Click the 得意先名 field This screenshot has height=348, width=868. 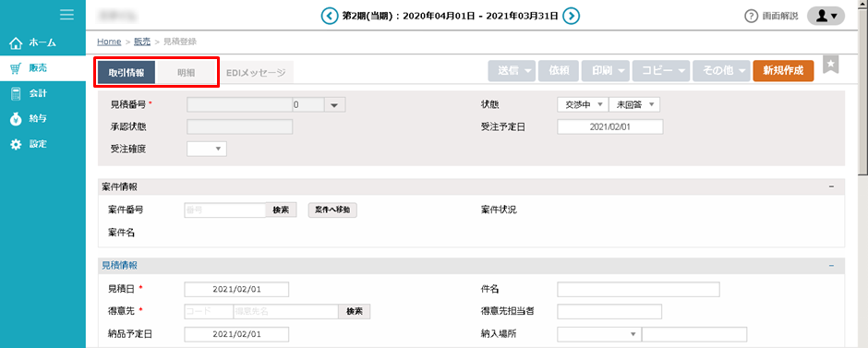click(285, 311)
